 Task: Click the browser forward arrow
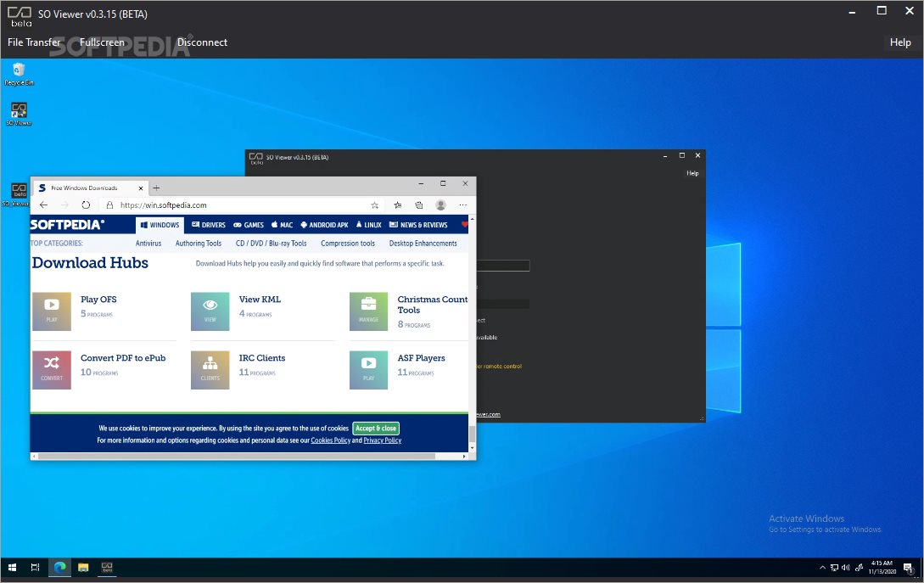pos(64,205)
